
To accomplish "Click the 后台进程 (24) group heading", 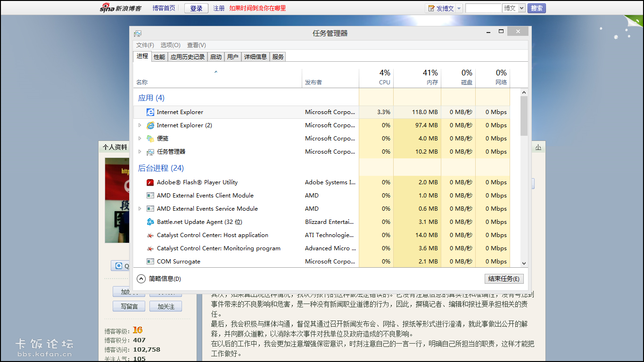I will tap(161, 168).
